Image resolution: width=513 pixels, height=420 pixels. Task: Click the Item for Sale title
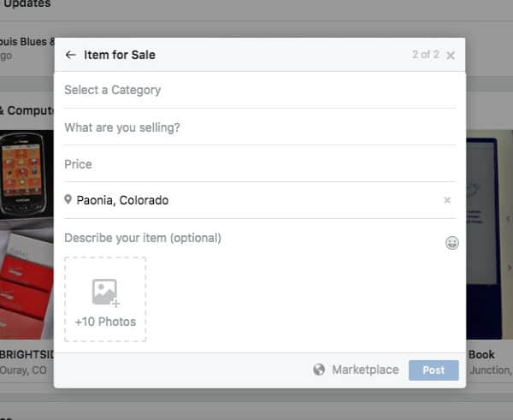tap(120, 55)
